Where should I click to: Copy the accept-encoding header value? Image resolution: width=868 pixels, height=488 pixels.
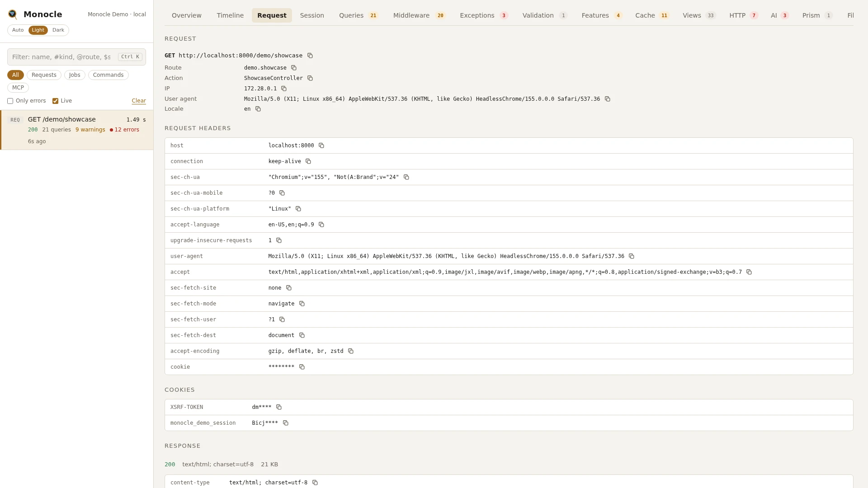pos(351,351)
